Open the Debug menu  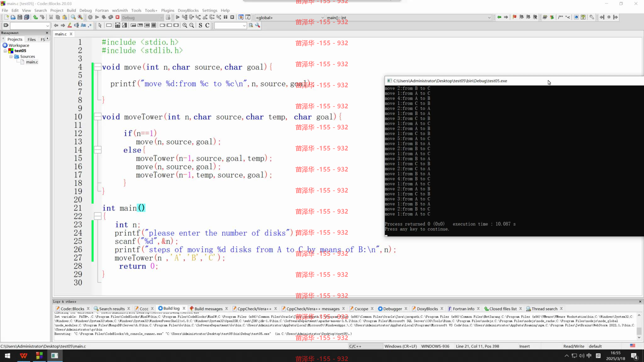tap(86, 10)
